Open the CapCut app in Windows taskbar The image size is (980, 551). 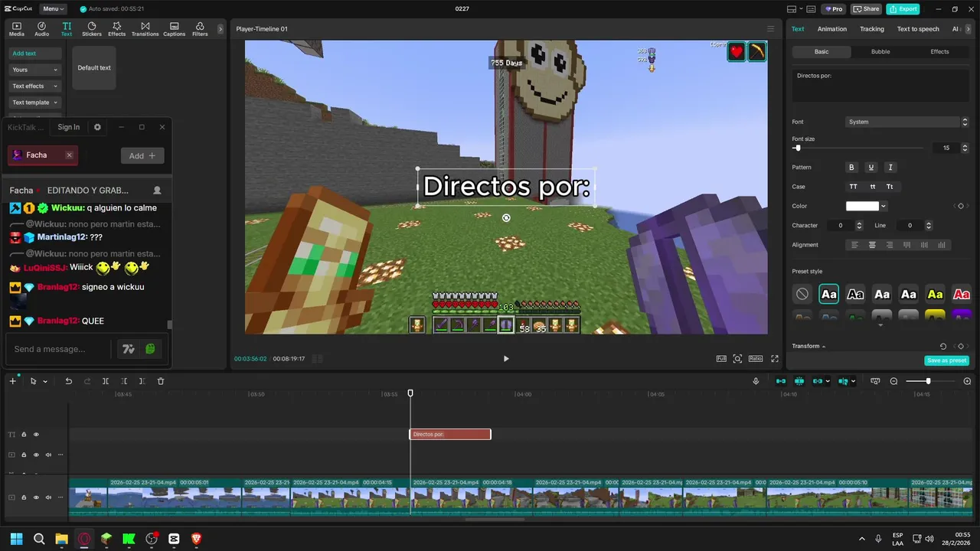[x=174, y=539]
